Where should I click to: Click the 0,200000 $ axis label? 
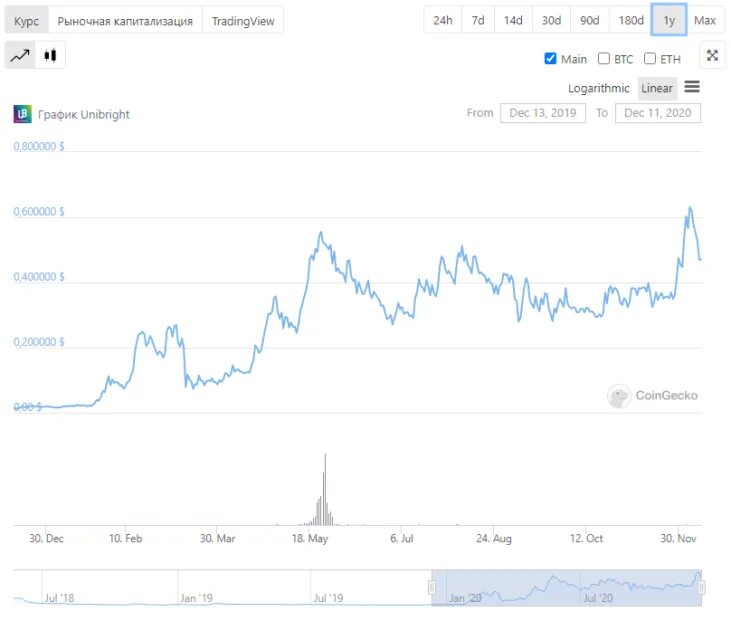(x=39, y=342)
